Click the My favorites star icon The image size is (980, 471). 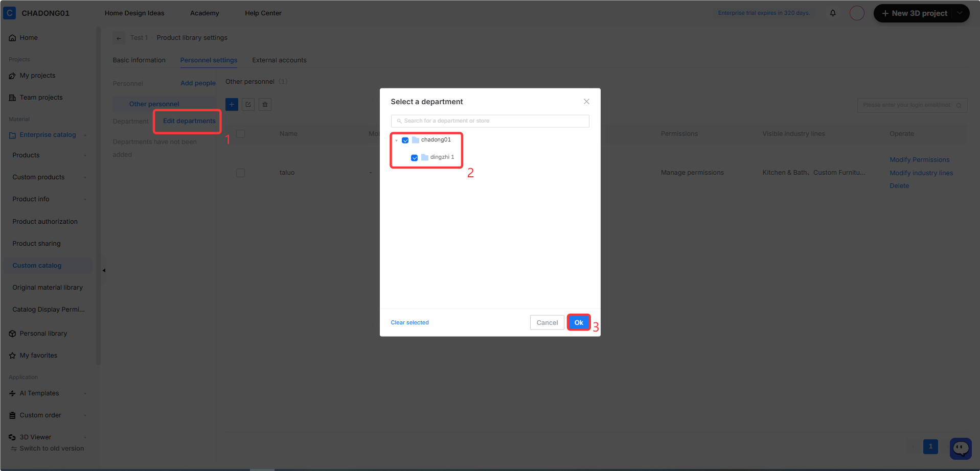tap(12, 356)
